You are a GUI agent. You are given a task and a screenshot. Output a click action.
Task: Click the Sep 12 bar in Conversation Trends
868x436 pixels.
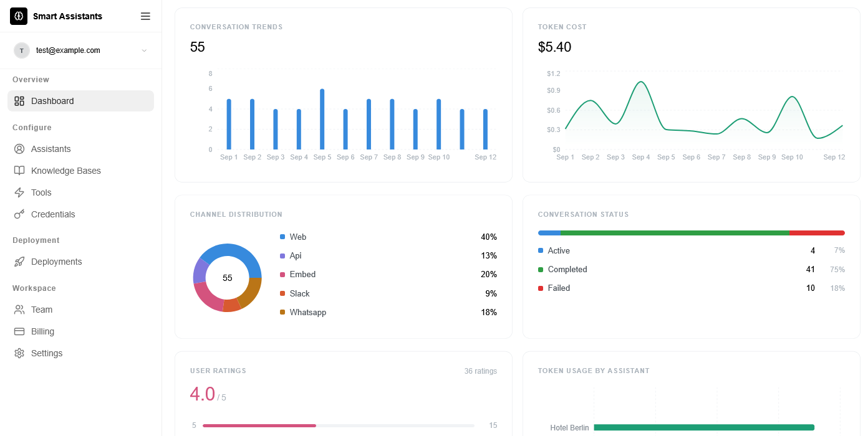(485, 129)
